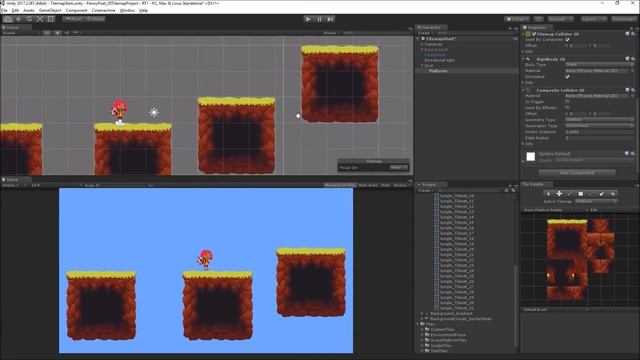Toggle Scene view lighting button
The height and width of the screenshot is (360, 640).
[x=58, y=33]
